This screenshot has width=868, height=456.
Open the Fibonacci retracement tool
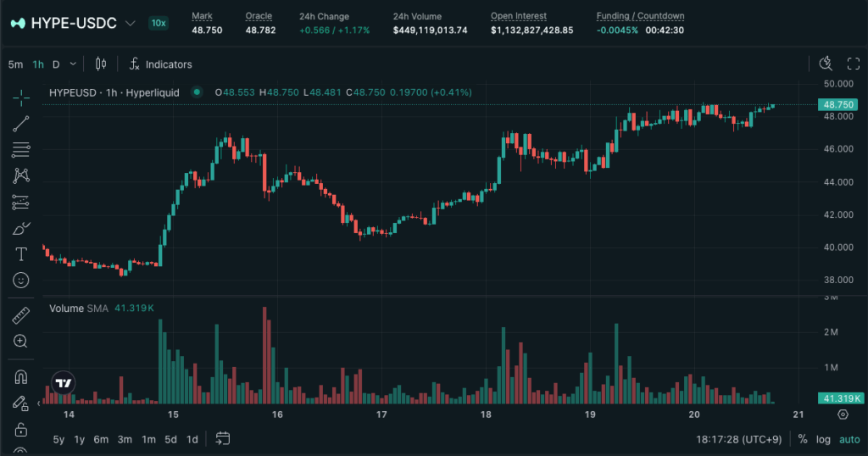pyautogui.click(x=21, y=150)
